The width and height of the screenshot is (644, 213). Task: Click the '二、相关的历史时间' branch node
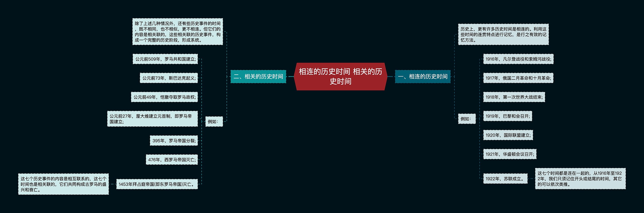(x=258, y=76)
